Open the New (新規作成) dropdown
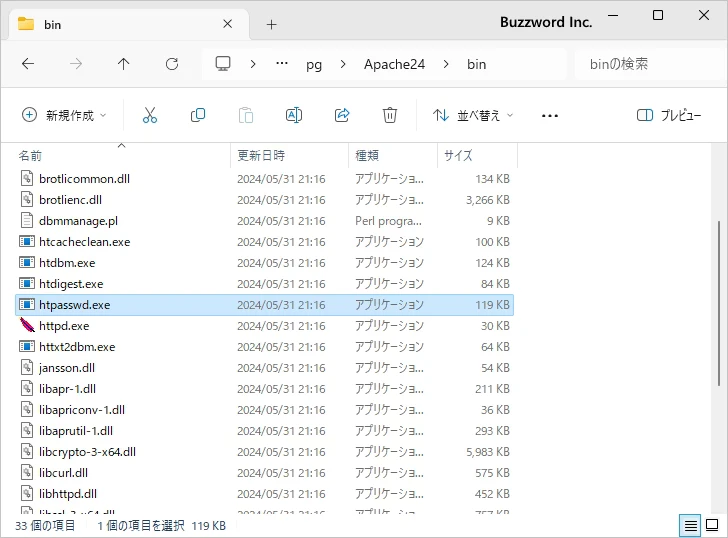The image size is (728, 538). pos(64,115)
